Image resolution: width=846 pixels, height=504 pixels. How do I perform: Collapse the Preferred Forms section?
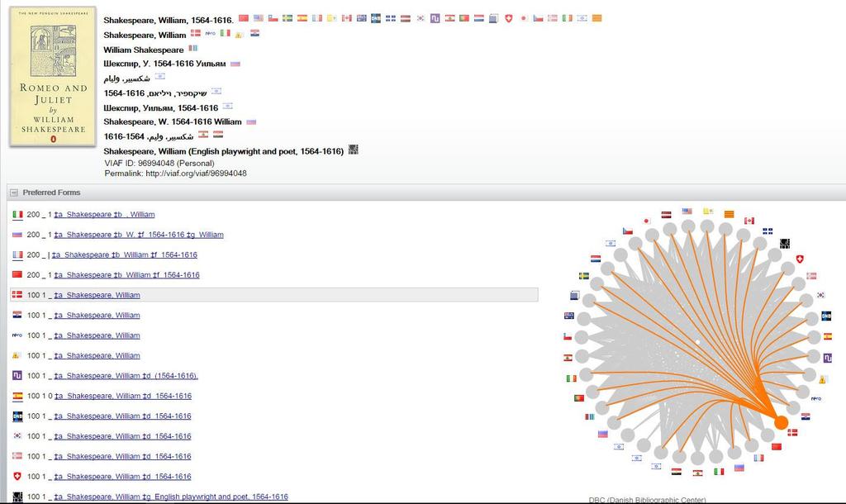pos(14,193)
